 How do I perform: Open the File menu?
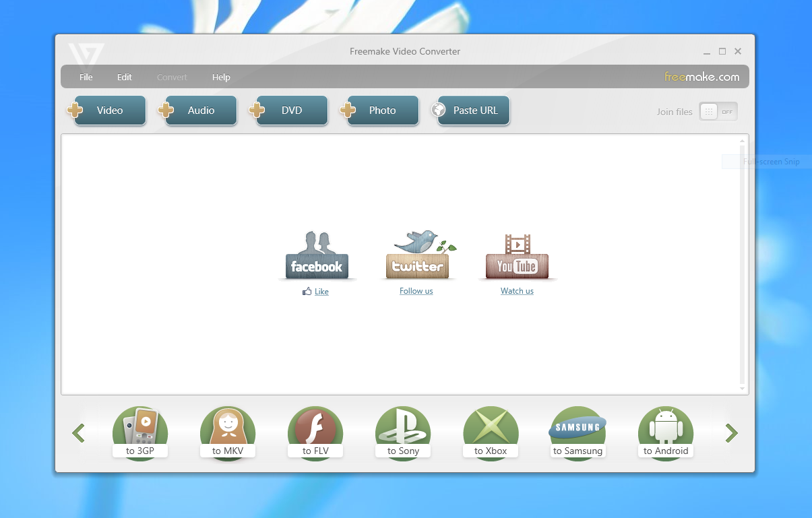[x=86, y=77]
